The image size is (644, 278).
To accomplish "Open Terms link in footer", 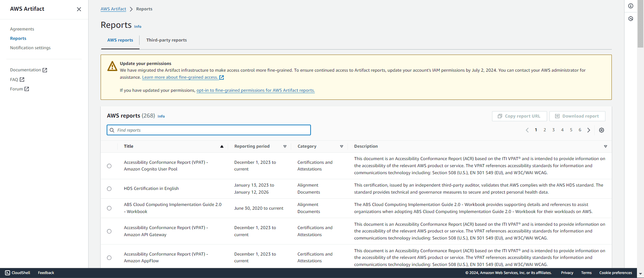I will click(x=586, y=273).
